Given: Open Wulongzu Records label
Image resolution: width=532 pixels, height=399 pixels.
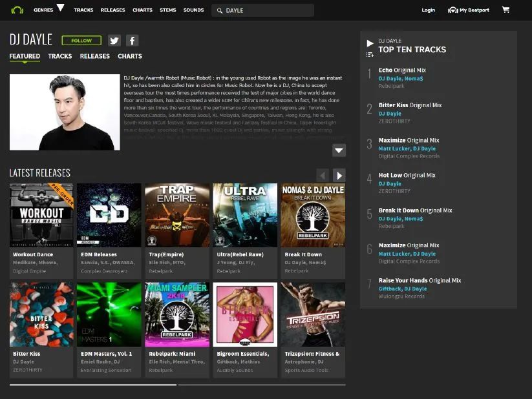Looking at the screenshot, I should coord(401,296).
